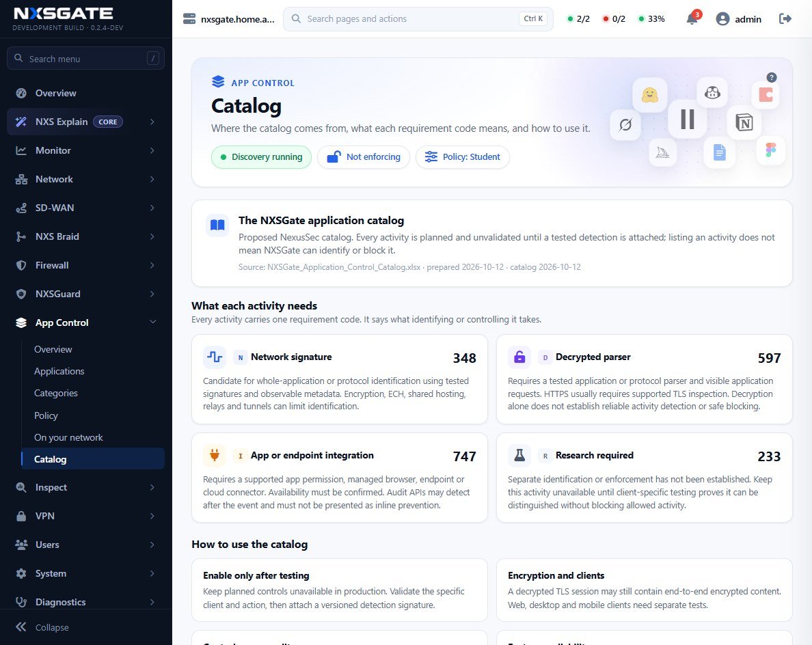Open the help question mark icon
The width and height of the screenshot is (812, 645).
click(x=772, y=78)
